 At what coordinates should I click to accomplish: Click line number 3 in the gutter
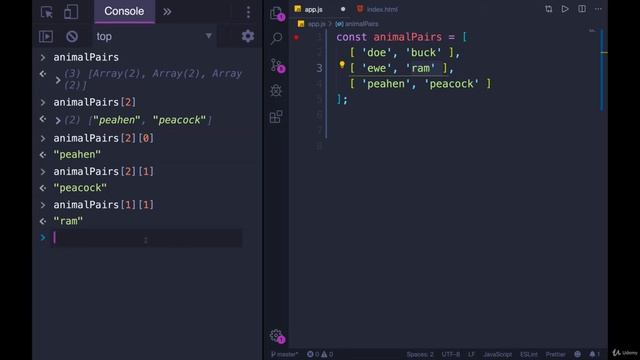(x=319, y=68)
